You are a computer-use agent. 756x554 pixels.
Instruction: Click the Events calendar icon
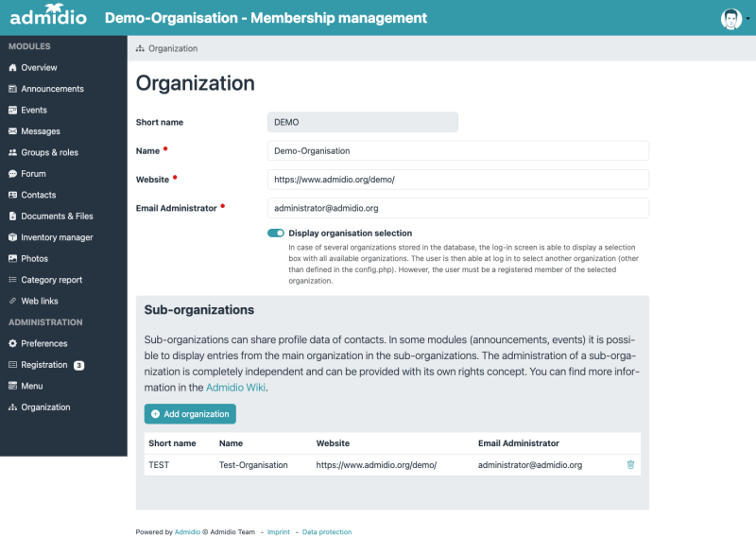coord(12,111)
